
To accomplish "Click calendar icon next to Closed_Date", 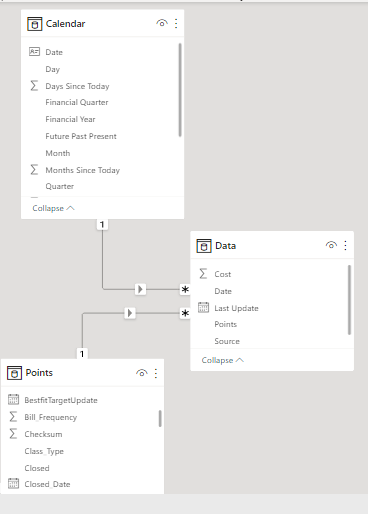I will [13, 483].
